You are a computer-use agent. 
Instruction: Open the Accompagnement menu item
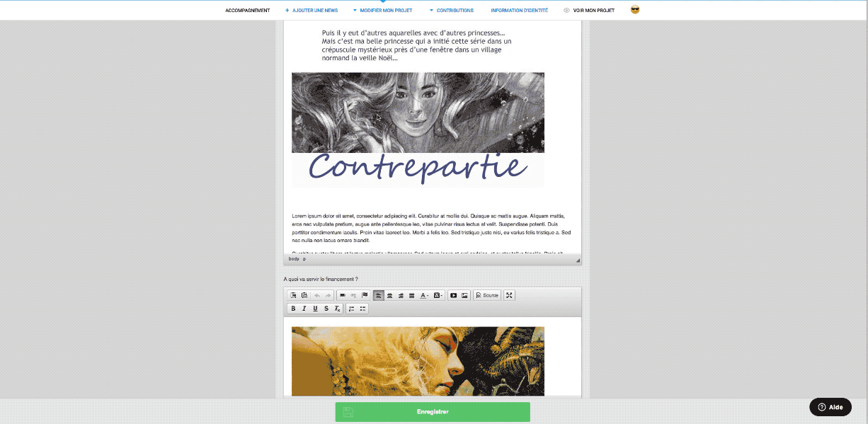tap(248, 11)
